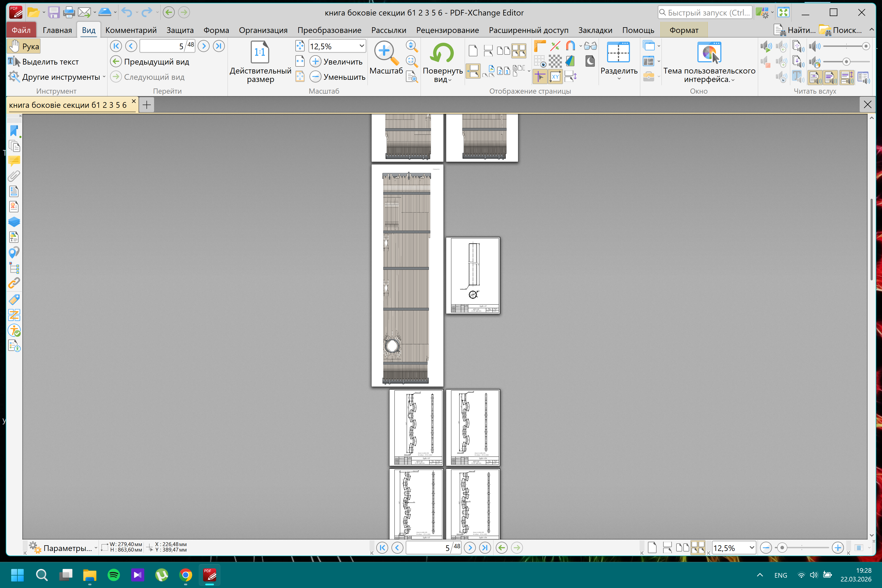Expand Другие инструменты tools dropdown

point(104,77)
